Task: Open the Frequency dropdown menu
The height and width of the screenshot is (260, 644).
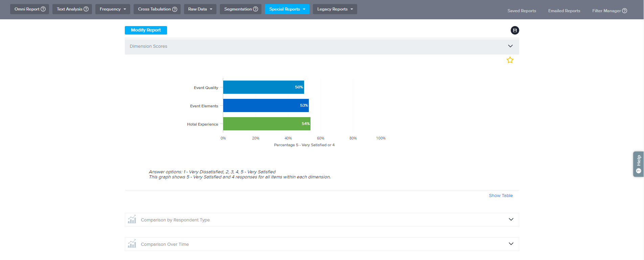Action: coord(113,9)
